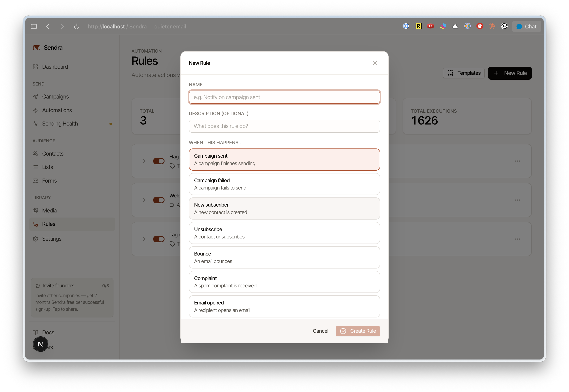
Task: Click the Rules icon in sidebar
Action: (x=35, y=224)
